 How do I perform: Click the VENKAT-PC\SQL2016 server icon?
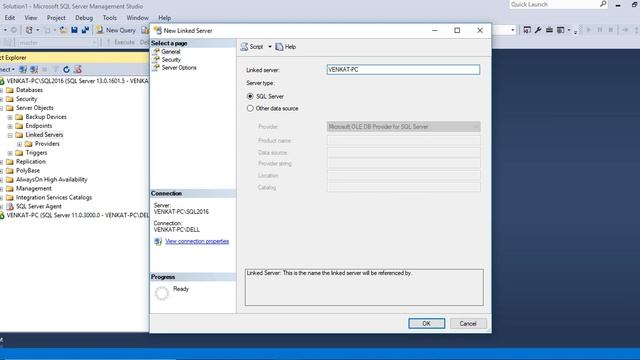pyautogui.click(x=2, y=81)
